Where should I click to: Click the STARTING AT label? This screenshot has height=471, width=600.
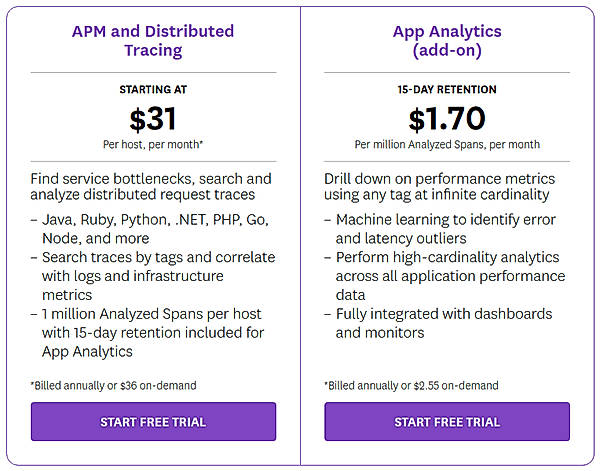(153, 90)
